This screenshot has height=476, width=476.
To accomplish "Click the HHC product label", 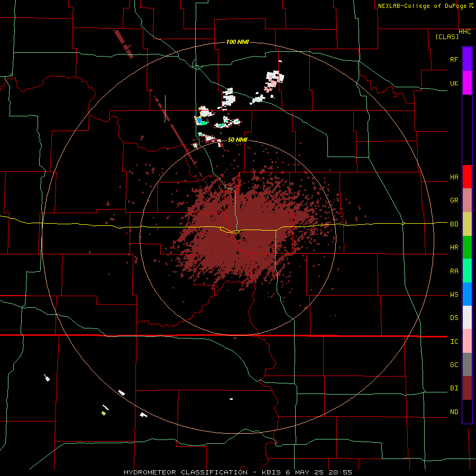I will 465,32.
